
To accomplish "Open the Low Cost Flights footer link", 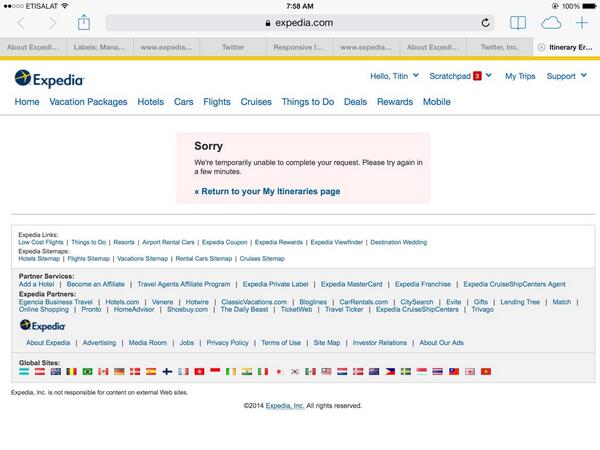I will (41, 242).
